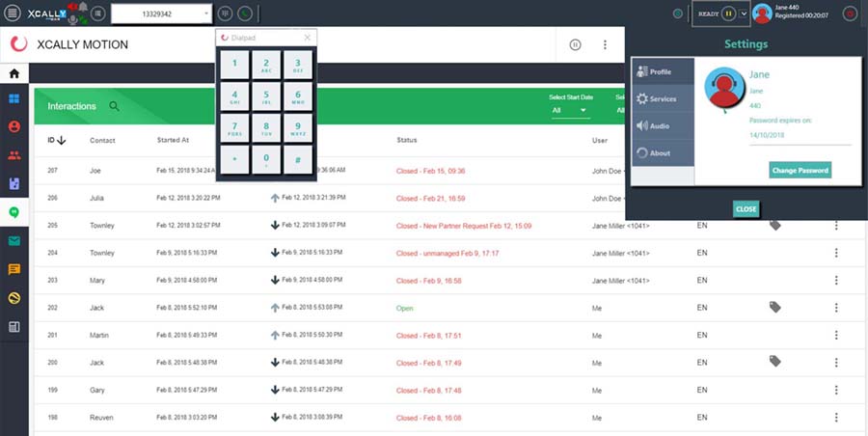868x436 pixels.
Task: Expand the phone number dropdown
Action: click(x=206, y=14)
